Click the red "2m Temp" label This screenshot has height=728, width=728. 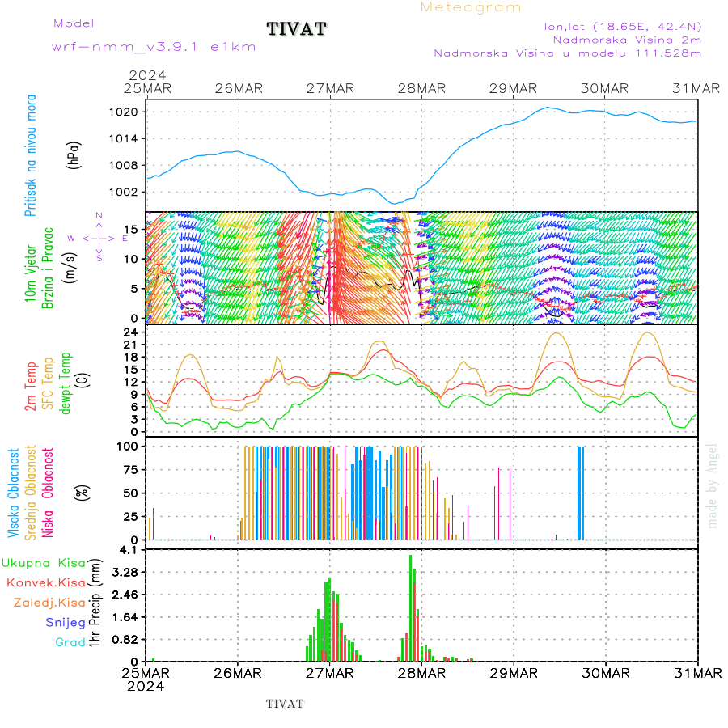pos(31,387)
